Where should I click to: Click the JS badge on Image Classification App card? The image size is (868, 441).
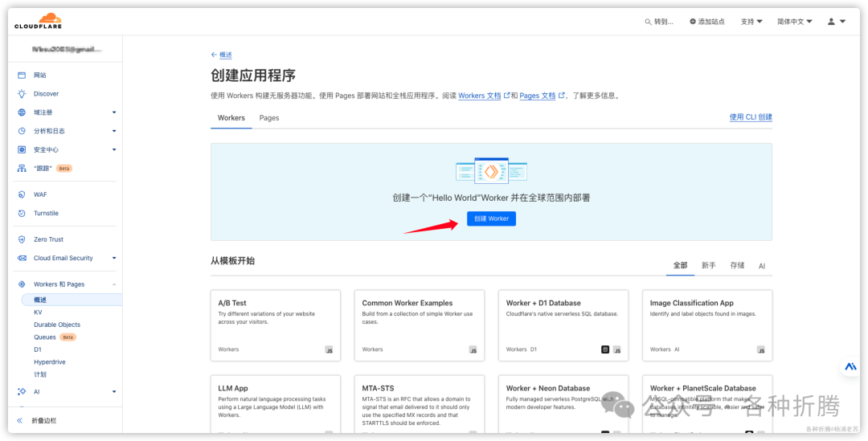tap(761, 349)
